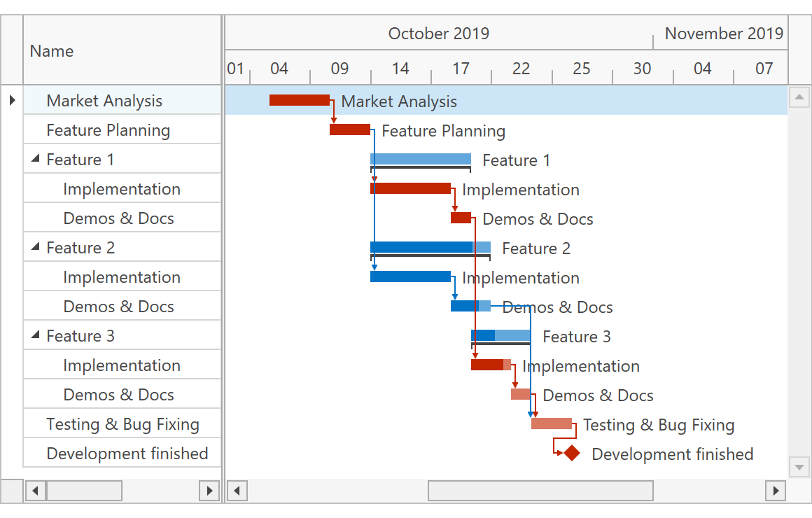
Task: Select Implementation row under Feature 2
Action: [x=122, y=276]
